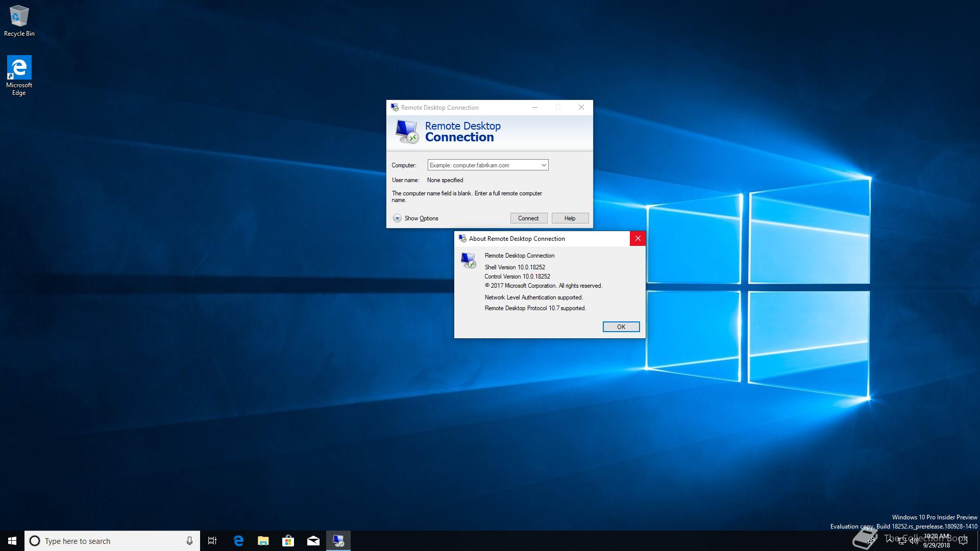Screen dimensions: 980x551
Task: Expand Show Options in Remote Desktop Connection
Action: [x=415, y=218]
